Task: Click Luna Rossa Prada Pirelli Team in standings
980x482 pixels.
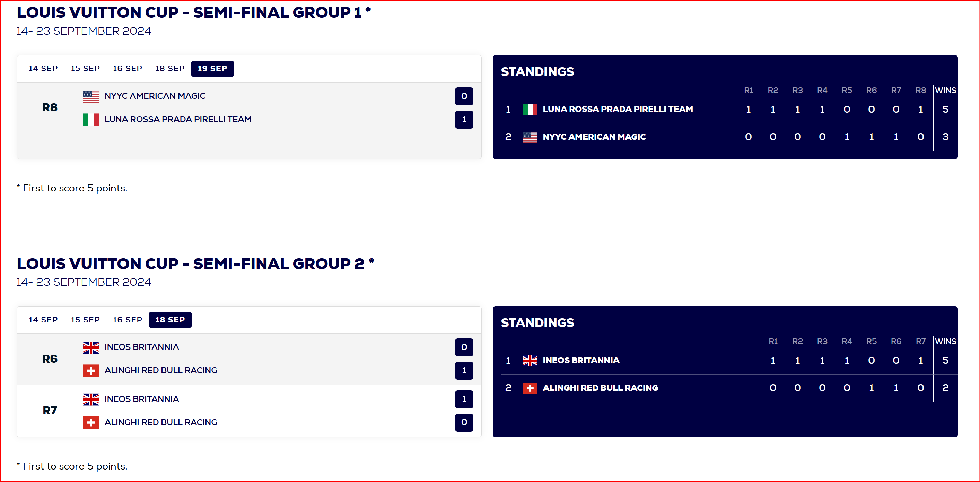Action: click(x=618, y=109)
